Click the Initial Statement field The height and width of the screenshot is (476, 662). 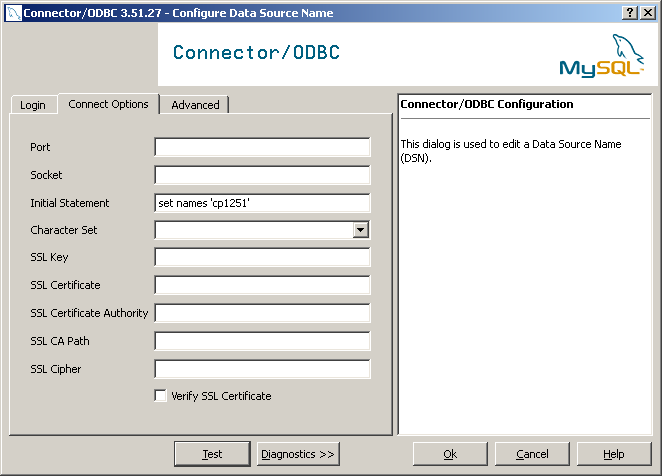262,203
